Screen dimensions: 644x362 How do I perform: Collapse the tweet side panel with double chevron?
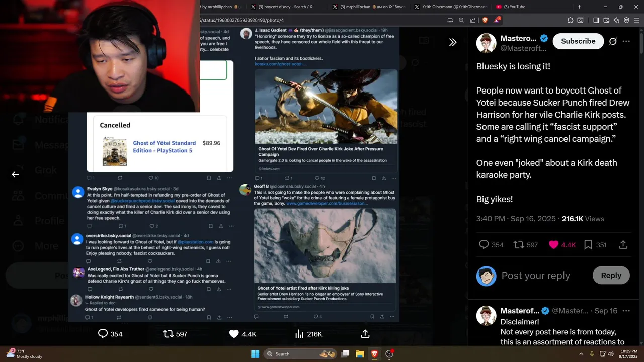[453, 42]
